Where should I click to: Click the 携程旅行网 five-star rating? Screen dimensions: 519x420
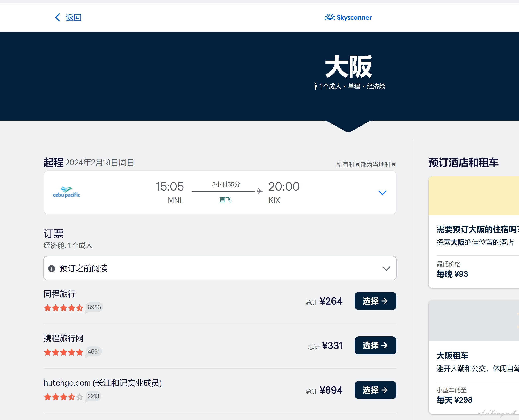pyautogui.click(x=63, y=352)
